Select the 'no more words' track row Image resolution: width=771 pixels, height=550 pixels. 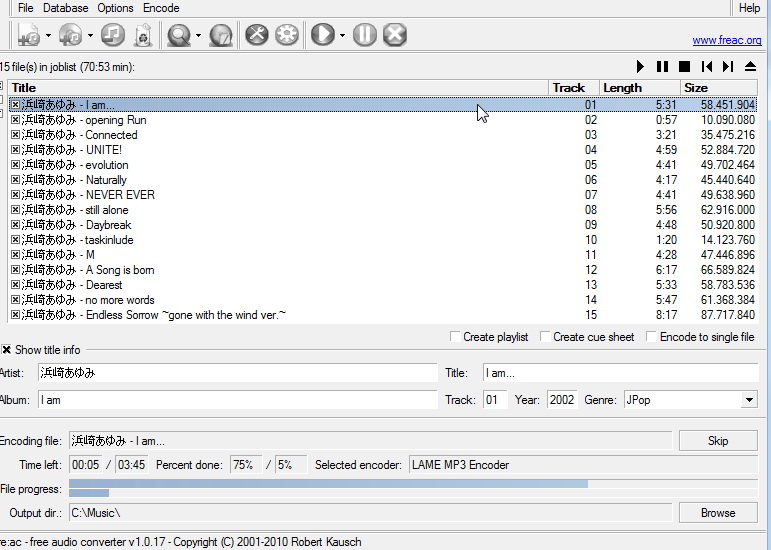[x=383, y=300]
